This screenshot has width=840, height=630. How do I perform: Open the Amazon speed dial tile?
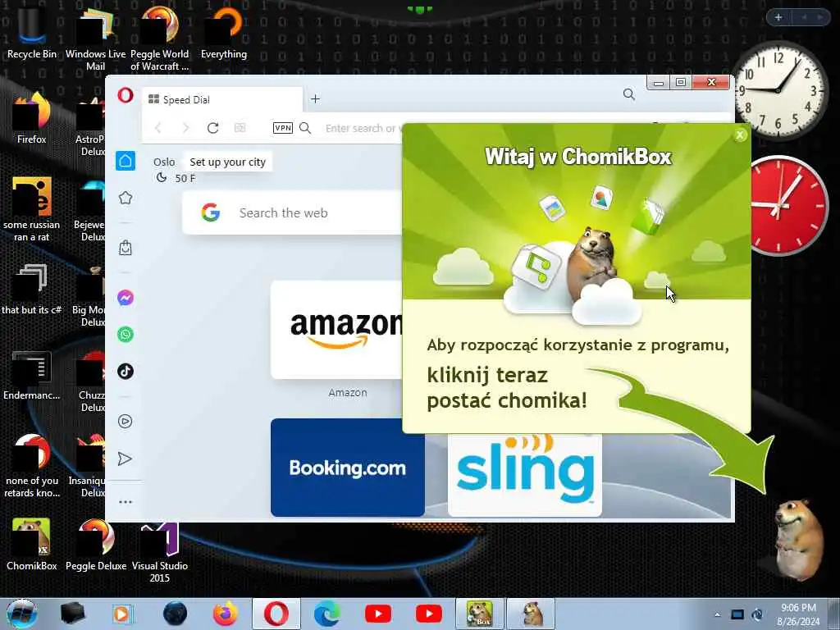coord(336,330)
